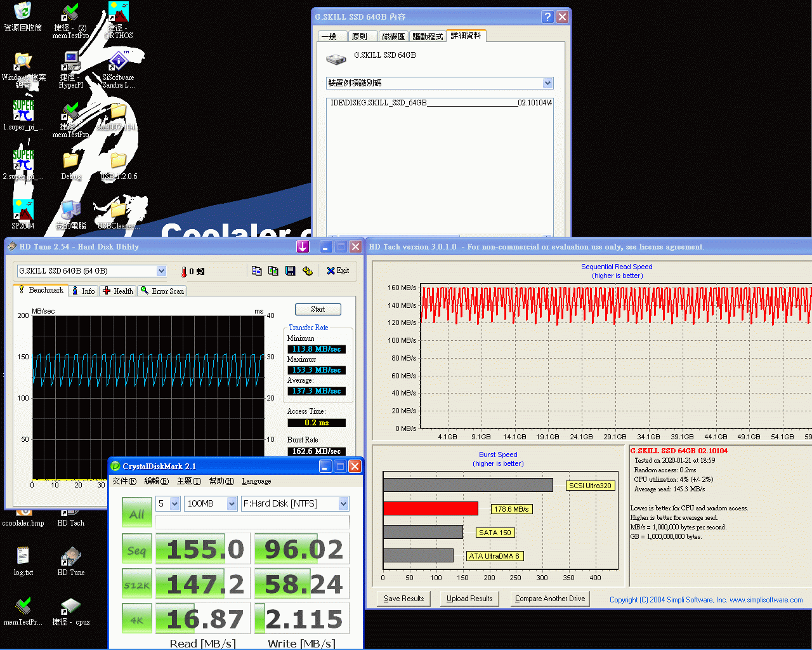Click HD Tune save screenshot floppy icon

coord(291,271)
